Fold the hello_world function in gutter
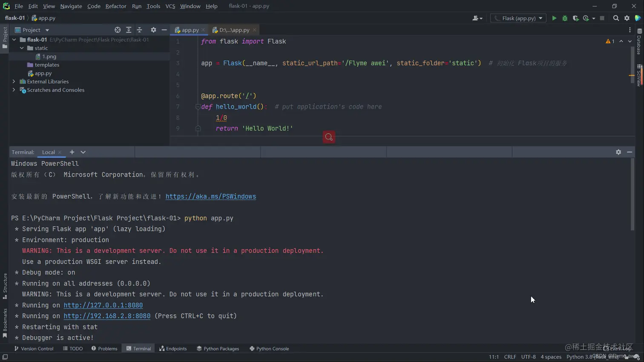This screenshot has width=644, height=362. pos(198,107)
